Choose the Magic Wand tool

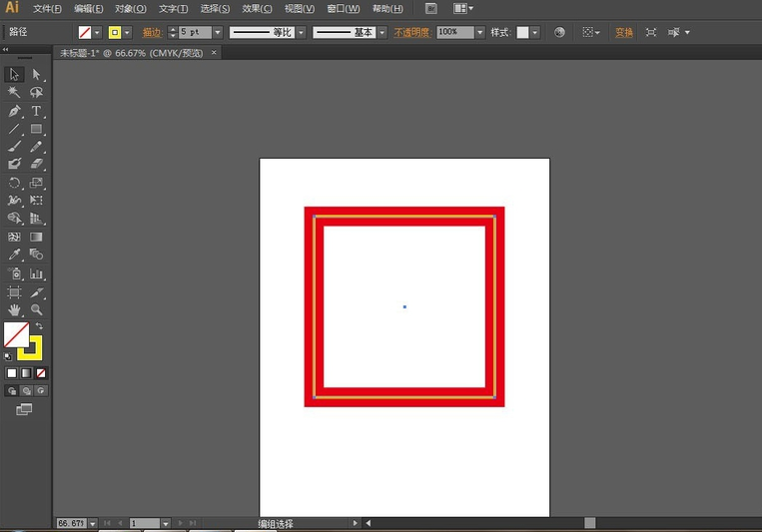pos(14,92)
